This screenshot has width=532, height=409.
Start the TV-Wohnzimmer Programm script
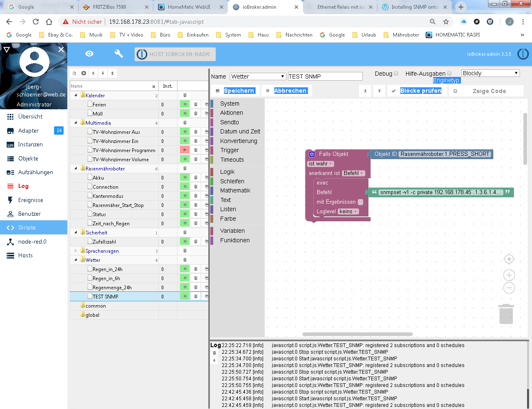pos(185,150)
